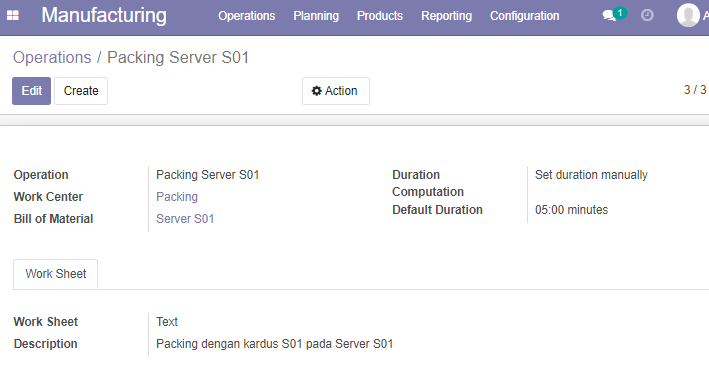Image resolution: width=709 pixels, height=369 pixels.
Task: Click the Edit button
Action: coord(32,91)
